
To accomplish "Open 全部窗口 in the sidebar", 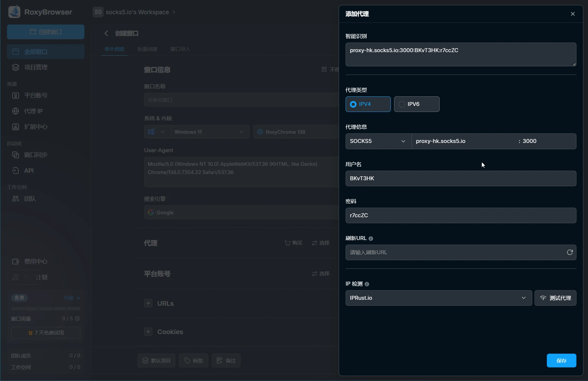I will [x=46, y=52].
